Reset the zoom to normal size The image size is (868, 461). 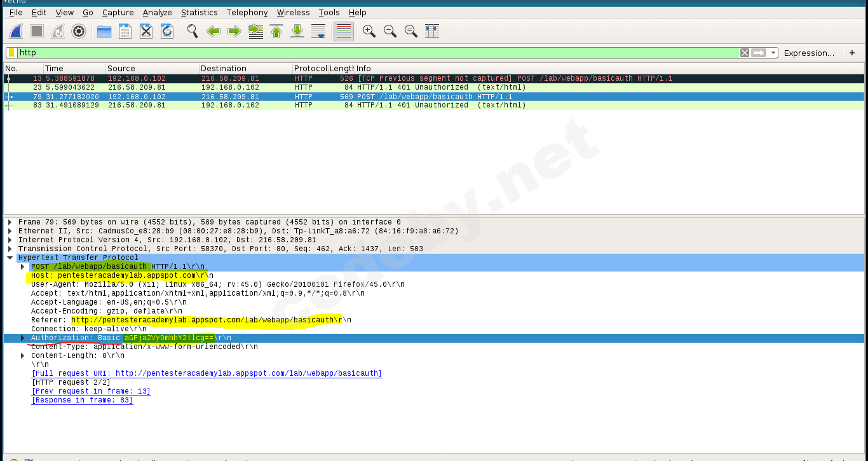pyautogui.click(x=411, y=31)
